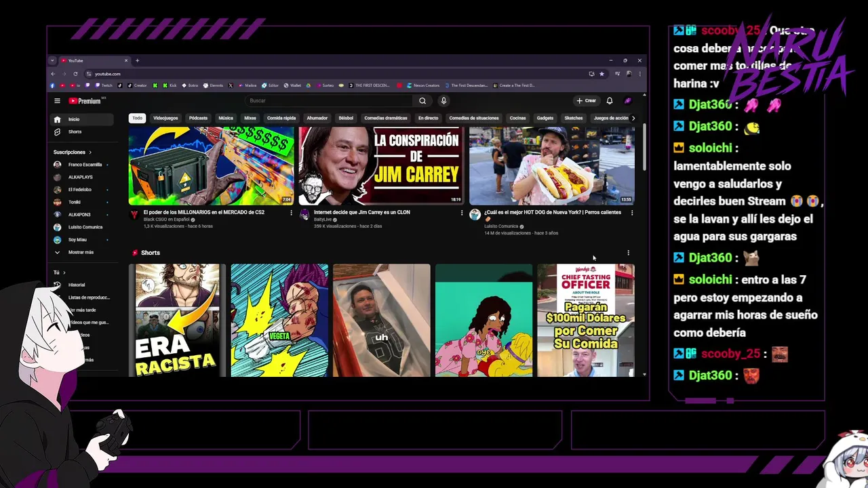Open Chrome's three-dot menu
The width and height of the screenshot is (868, 488).
point(639,74)
